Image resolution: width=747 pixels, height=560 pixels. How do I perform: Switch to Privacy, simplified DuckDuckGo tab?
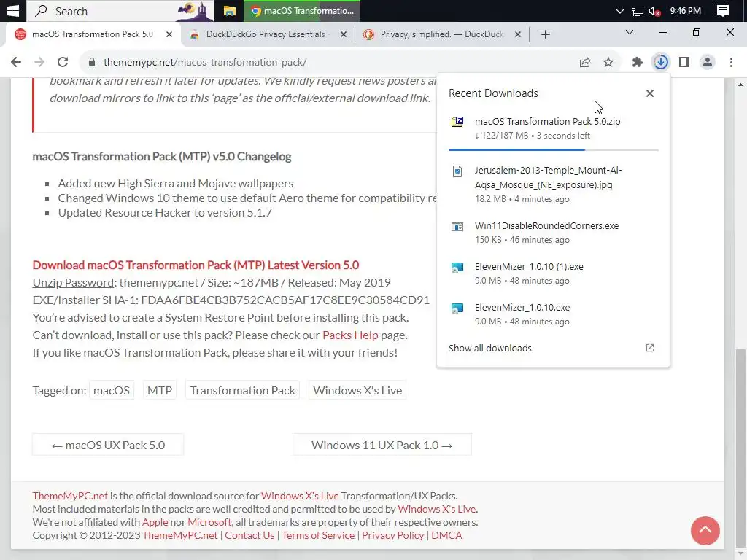pyautogui.click(x=441, y=34)
